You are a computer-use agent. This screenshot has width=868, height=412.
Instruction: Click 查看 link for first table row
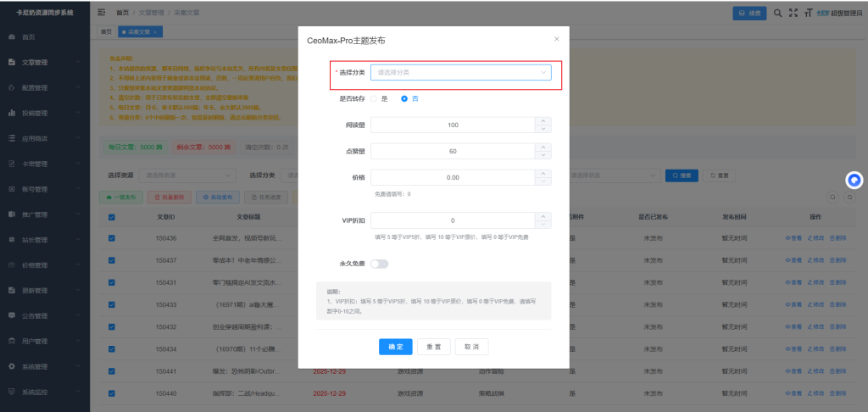pos(793,238)
